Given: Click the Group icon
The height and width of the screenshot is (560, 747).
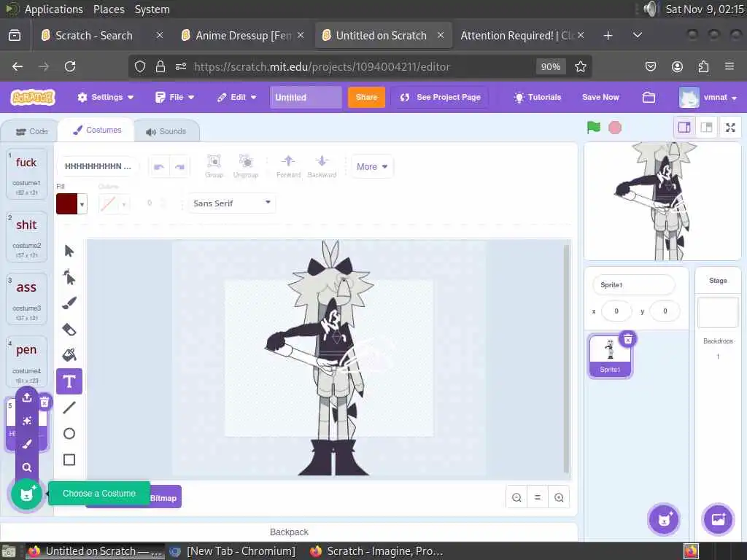Looking at the screenshot, I should coord(214,166).
